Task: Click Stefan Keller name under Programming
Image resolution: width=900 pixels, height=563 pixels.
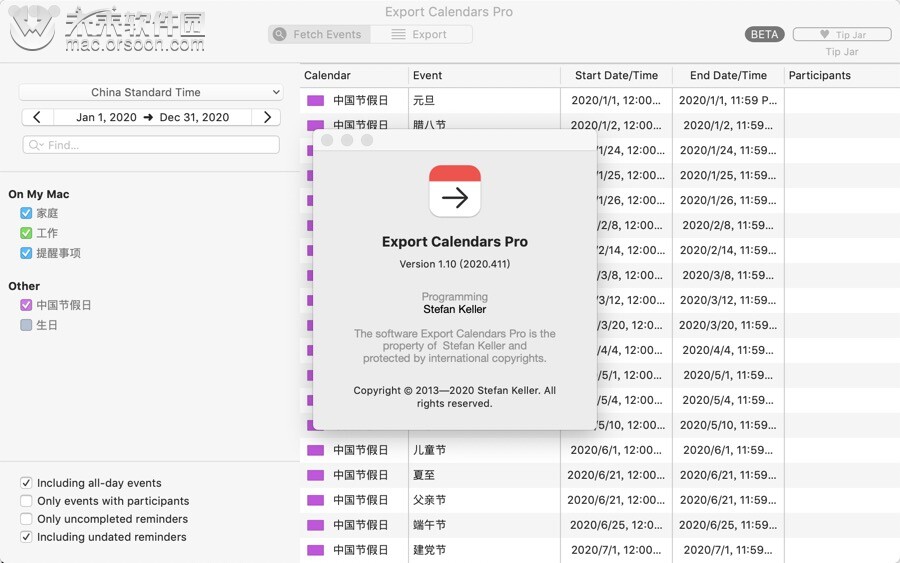Action: tap(455, 309)
